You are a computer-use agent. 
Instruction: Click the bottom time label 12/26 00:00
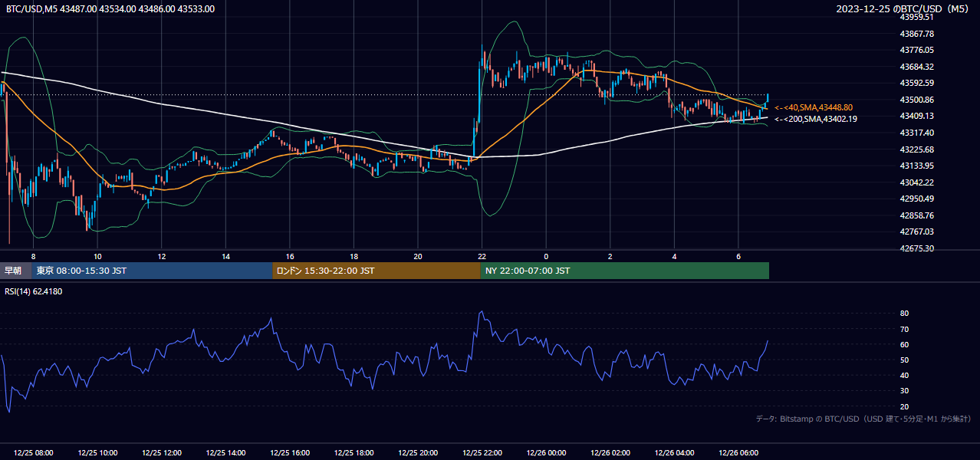pyautogui.click(x=546, y=453)
